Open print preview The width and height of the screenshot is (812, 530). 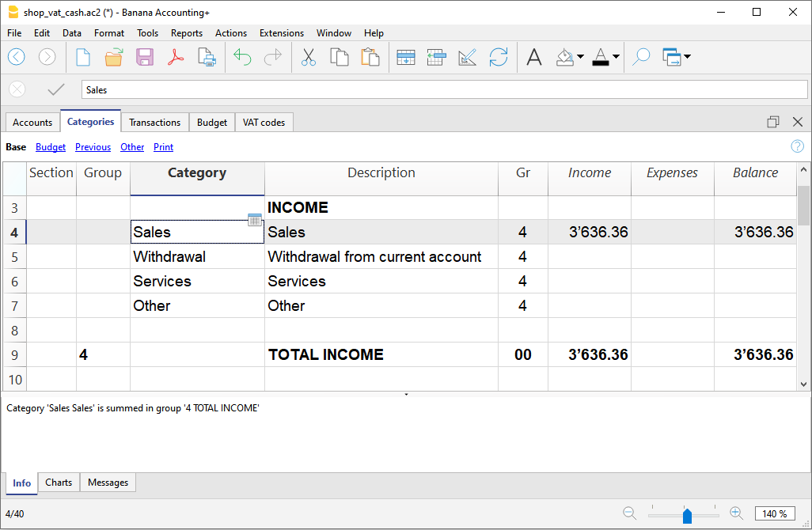click(x=207, y=57)
